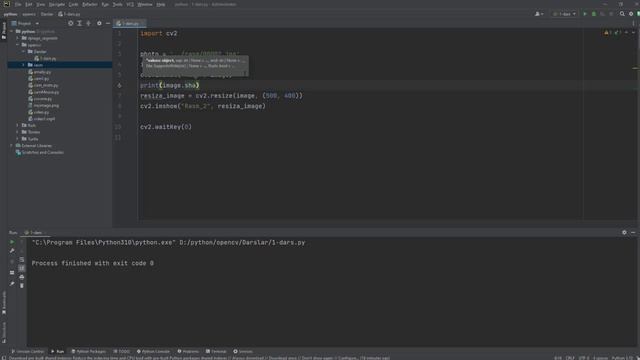Open the Help menu
This screenshot has height=360, width=640.
pos(161,4)
